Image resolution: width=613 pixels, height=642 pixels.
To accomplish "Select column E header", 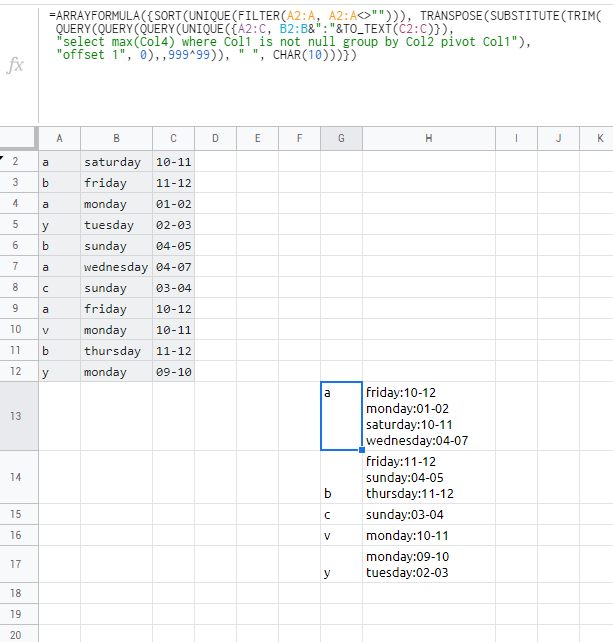I will (x=258, y=138).
